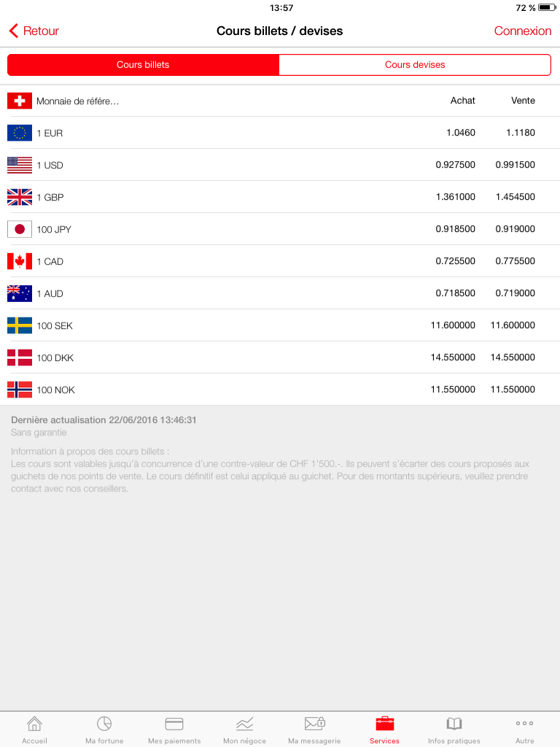Open Ma fortune pie chart icon
The image size is (560, 747).
(104, 724)
